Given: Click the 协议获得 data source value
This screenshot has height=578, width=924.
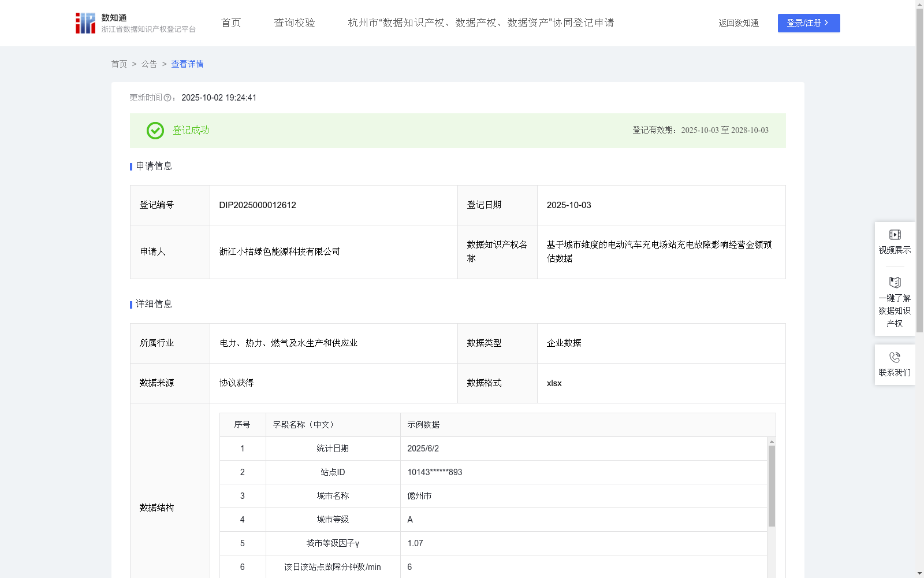Looking at the screenshot, I should tap(237, 383).
